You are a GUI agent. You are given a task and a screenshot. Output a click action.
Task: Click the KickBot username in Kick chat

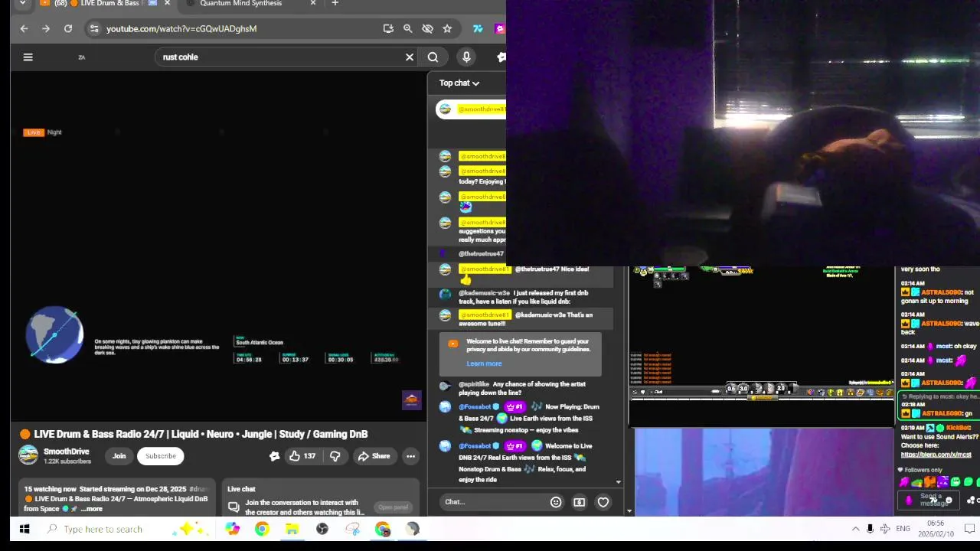959,429
